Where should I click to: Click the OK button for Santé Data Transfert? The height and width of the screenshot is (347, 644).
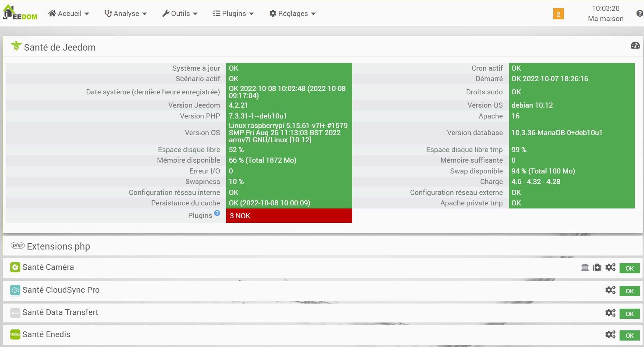(x=630, y=314)
